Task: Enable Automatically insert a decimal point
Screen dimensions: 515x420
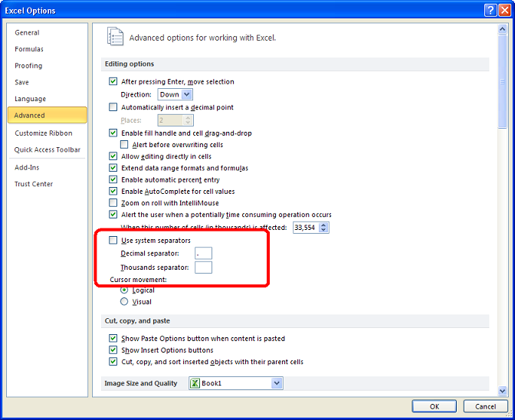Action: (x=113, y=107)
